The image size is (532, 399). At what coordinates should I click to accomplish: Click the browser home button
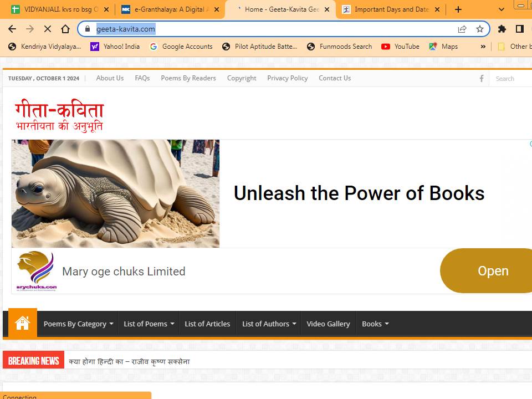(x=65, y=29)
